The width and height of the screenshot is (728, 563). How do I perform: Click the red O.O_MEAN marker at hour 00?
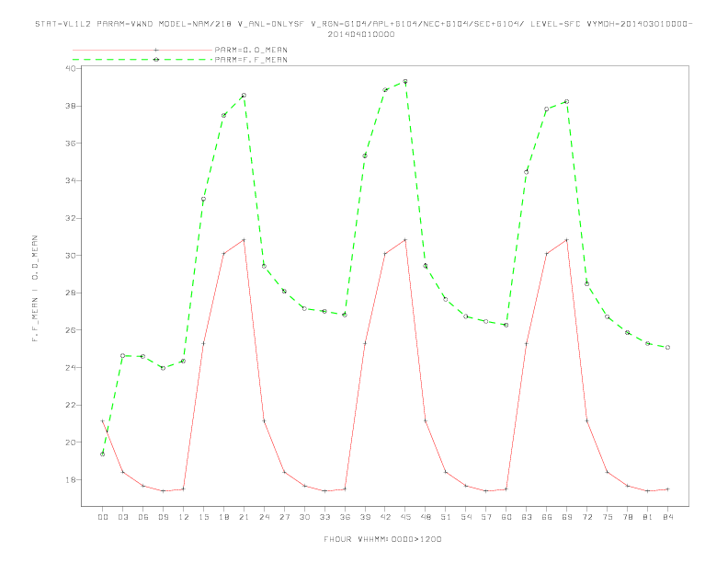tap(103, 420)
